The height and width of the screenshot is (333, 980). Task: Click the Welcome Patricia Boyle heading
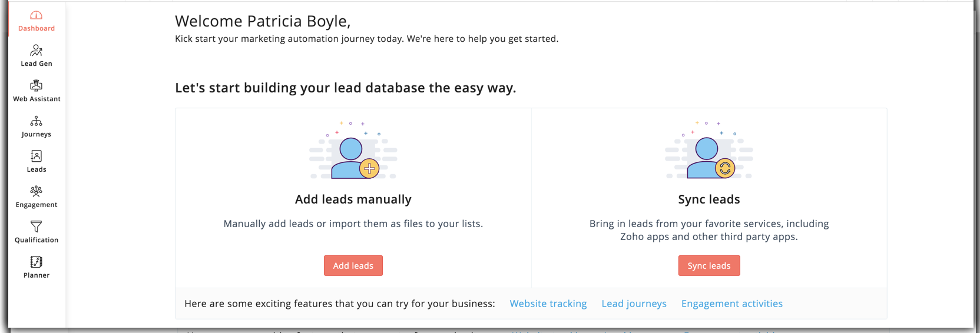click(263, 21)
